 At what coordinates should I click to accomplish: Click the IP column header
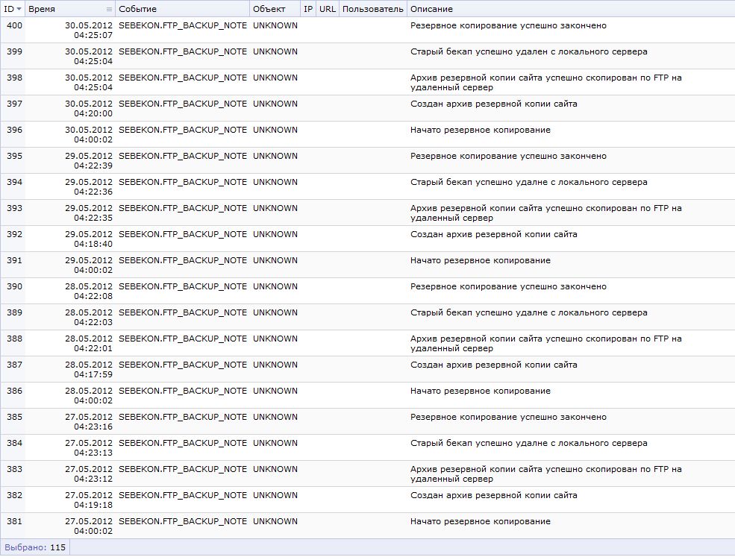(307, 9)
